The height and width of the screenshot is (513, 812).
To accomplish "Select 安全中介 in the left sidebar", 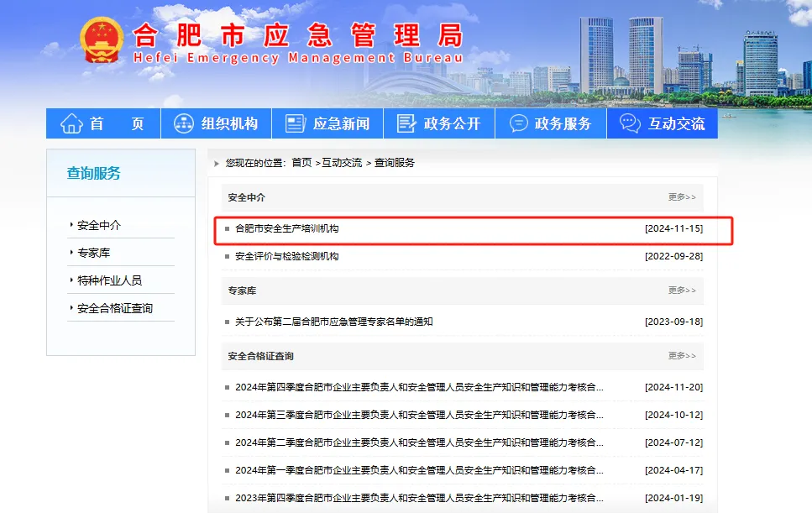I will (x=99, y=225).
